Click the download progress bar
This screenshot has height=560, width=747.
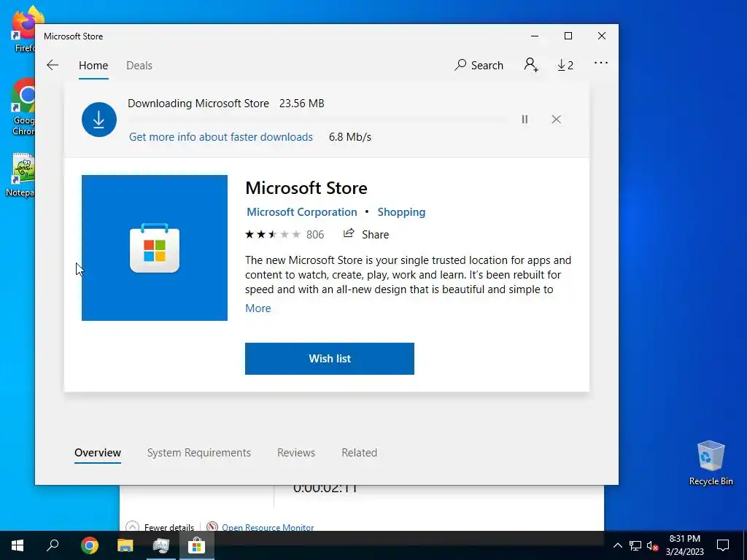tap(318, 120)
